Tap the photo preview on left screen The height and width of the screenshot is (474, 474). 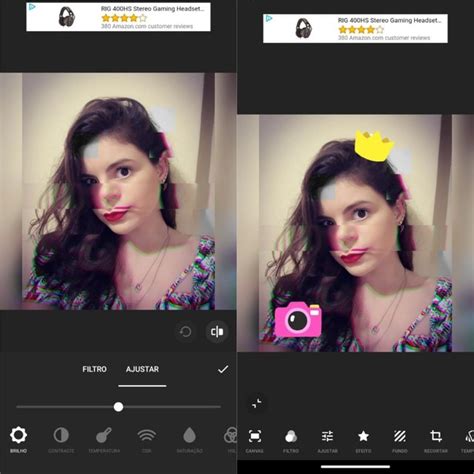[118, 191]
